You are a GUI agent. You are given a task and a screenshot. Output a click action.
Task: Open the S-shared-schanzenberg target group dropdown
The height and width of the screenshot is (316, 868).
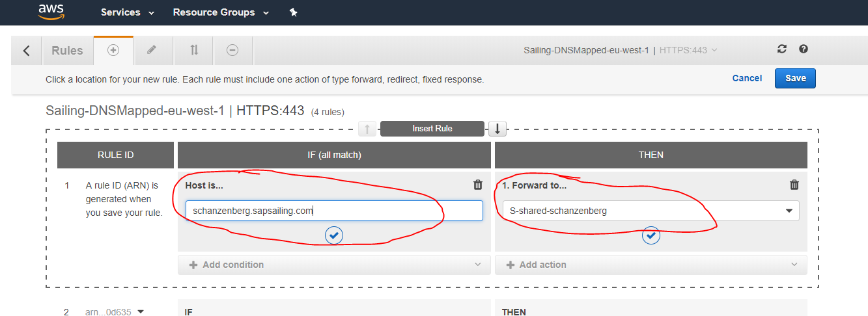[x=651, y=211]
